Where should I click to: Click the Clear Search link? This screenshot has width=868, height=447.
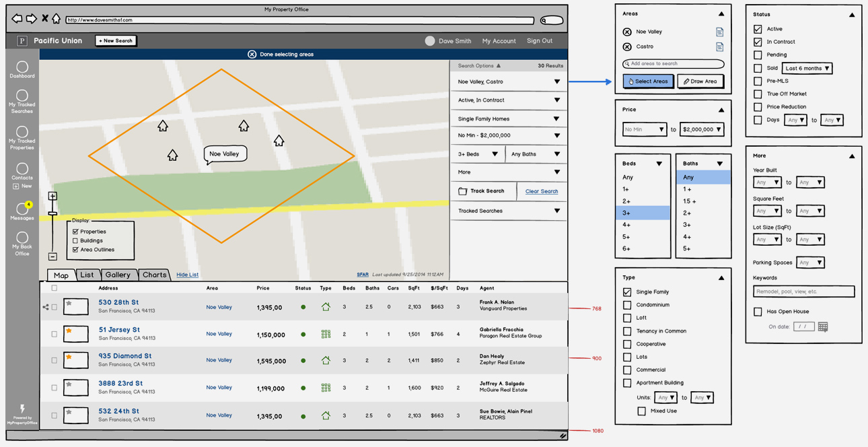click(541, 191)
